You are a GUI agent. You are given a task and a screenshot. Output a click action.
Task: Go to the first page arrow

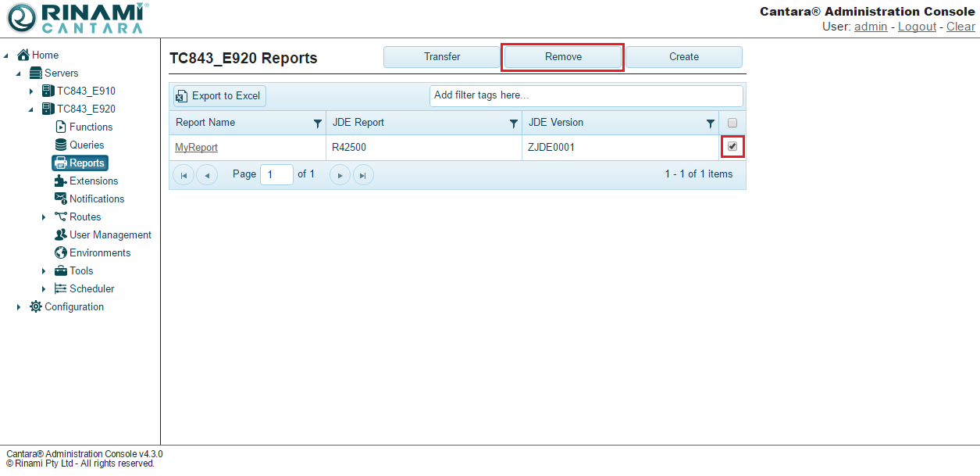pyautogui.click(x=183, y=175)
